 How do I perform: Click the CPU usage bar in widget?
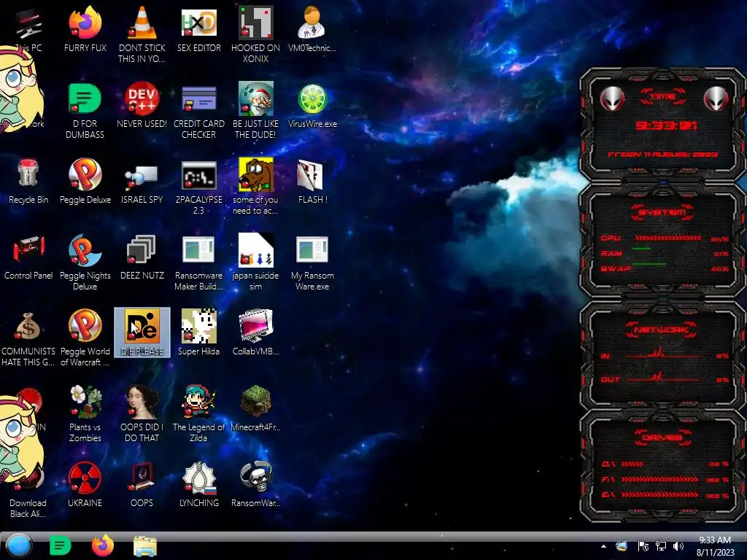pyautogui.click(x=668, y=238)
